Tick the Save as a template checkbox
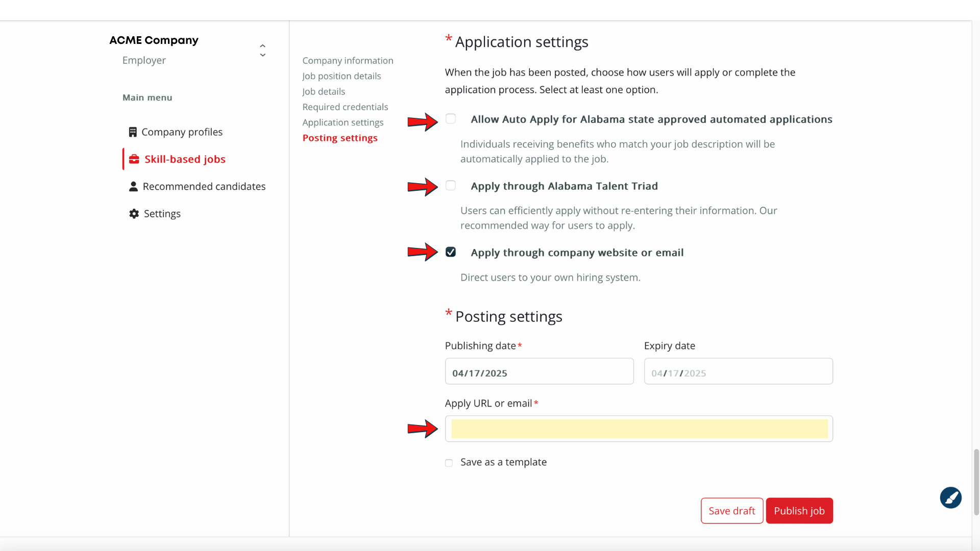This screenshot has width=980, height=551. pyautogui.click(x=449, y=463)
